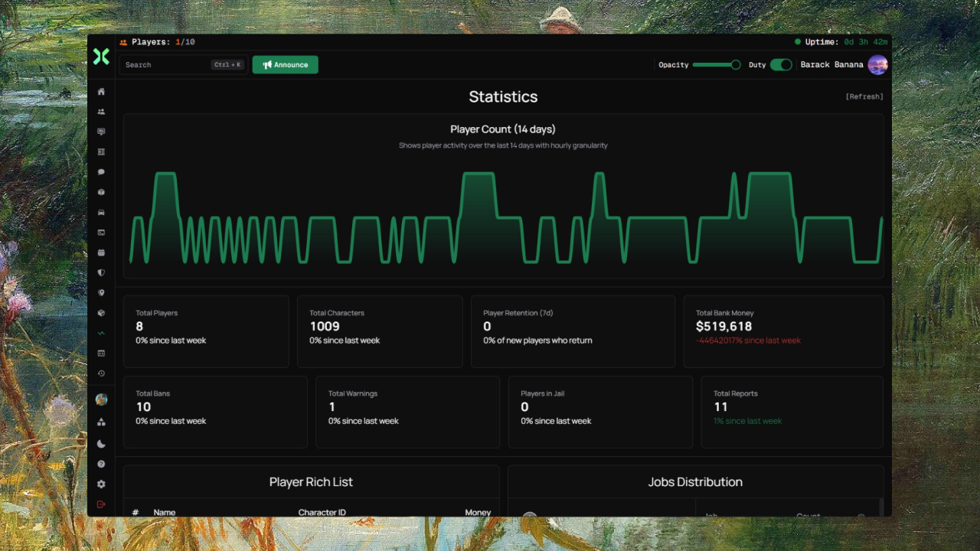Open Barack Banana profile avatar
Image resolution: width=980 pixels, height=551 pixels.
(x=877, y=65)
